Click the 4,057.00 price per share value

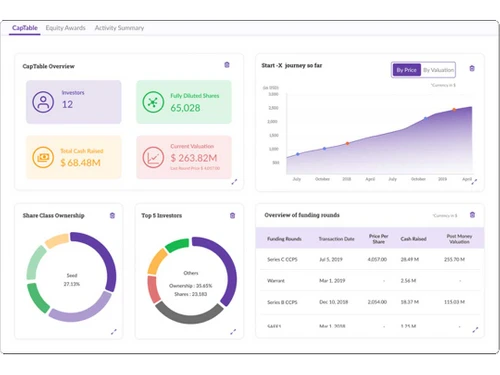click(377, 259)
